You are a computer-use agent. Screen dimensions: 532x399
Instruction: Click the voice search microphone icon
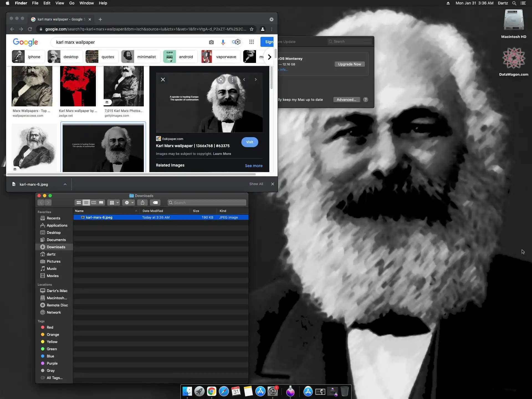[223, 42]
